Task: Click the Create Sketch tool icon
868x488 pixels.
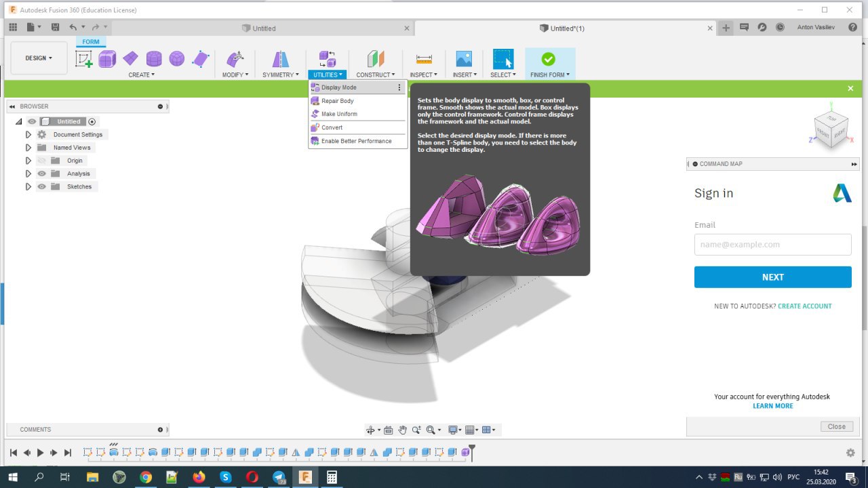Action: click(84, 59)
